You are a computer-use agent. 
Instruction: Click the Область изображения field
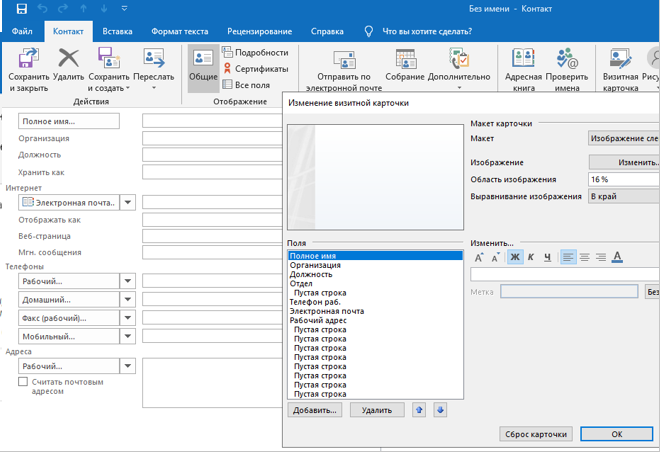point(624,179)
